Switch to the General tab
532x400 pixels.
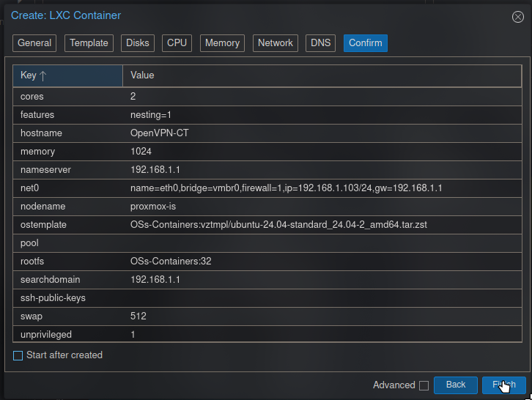click(34, 43)
